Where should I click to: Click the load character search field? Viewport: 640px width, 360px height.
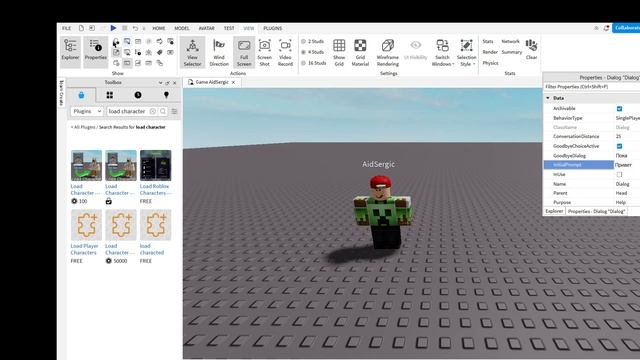click(x=127, y=111)
